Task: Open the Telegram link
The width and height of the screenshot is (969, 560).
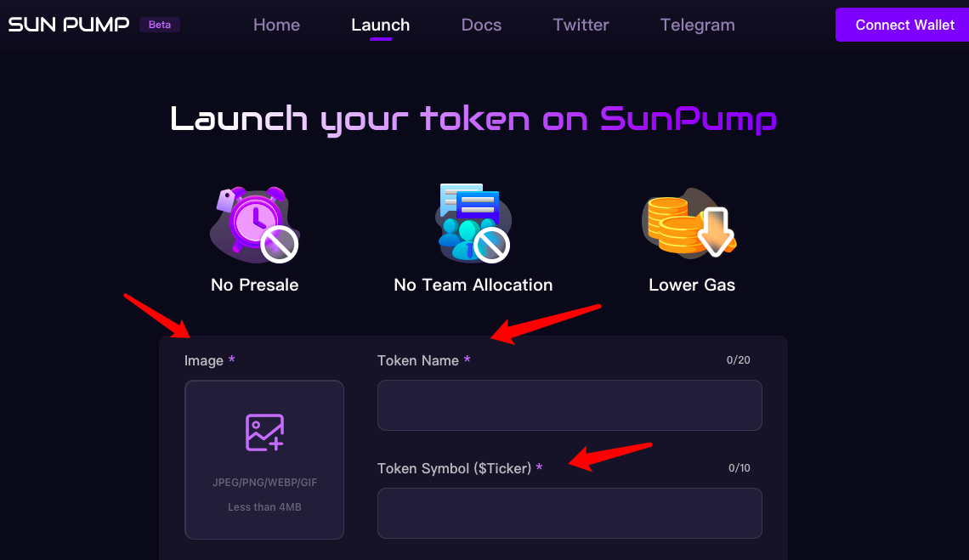Action: 697,25
